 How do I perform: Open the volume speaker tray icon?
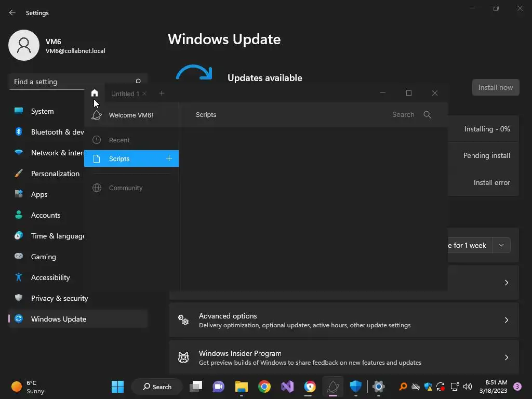(468, 387)
